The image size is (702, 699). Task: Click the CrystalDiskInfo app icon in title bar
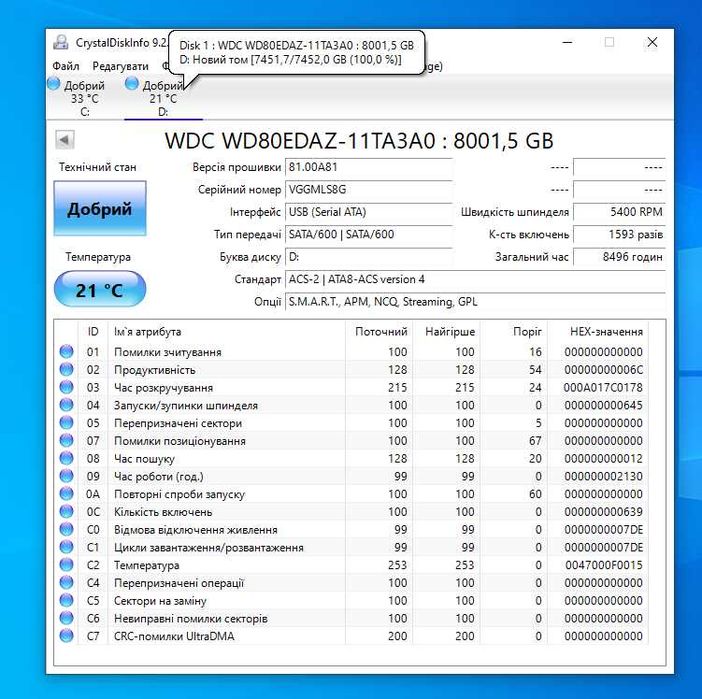pos(60,43)
